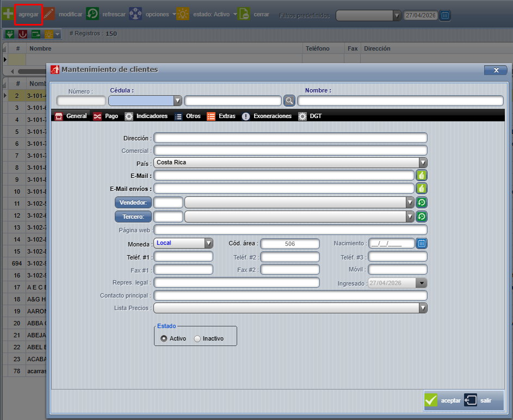Screen dimensions: 513x420
Task: Click into the Repres. legal field
Action: pos(237,282)
